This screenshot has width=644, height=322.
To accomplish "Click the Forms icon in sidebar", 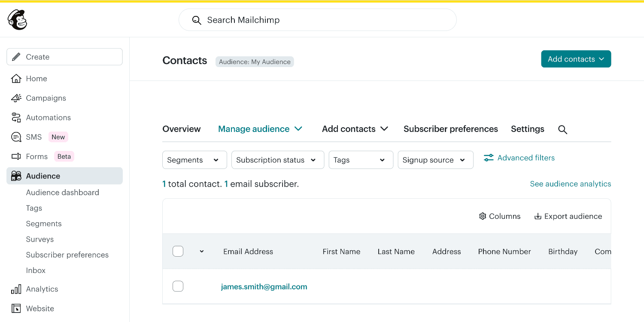I will pyautogui.click(x=16, y=156).
